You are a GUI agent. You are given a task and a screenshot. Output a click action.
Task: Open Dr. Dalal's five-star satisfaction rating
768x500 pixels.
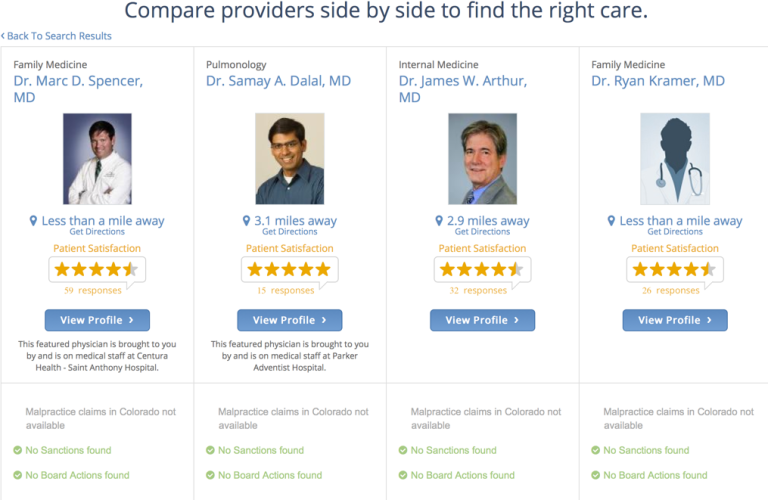[289, 269]
